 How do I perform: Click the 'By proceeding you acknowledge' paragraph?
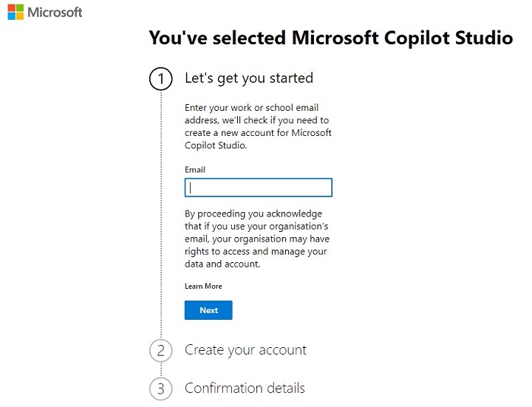(x=256, y=239)
